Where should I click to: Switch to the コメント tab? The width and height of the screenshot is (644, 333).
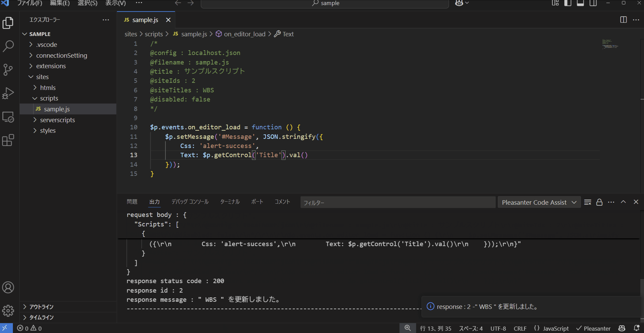[x=282, y=202]
